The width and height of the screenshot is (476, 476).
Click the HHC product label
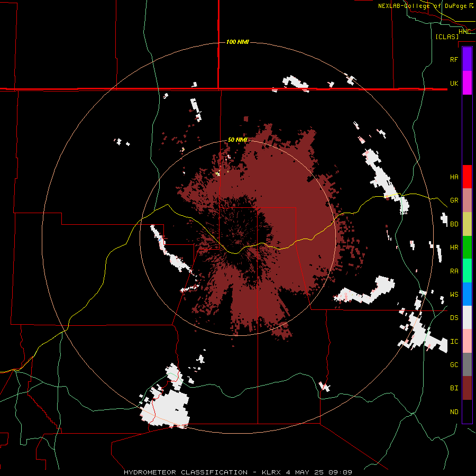pyautogui.click(x=464, y=32)
